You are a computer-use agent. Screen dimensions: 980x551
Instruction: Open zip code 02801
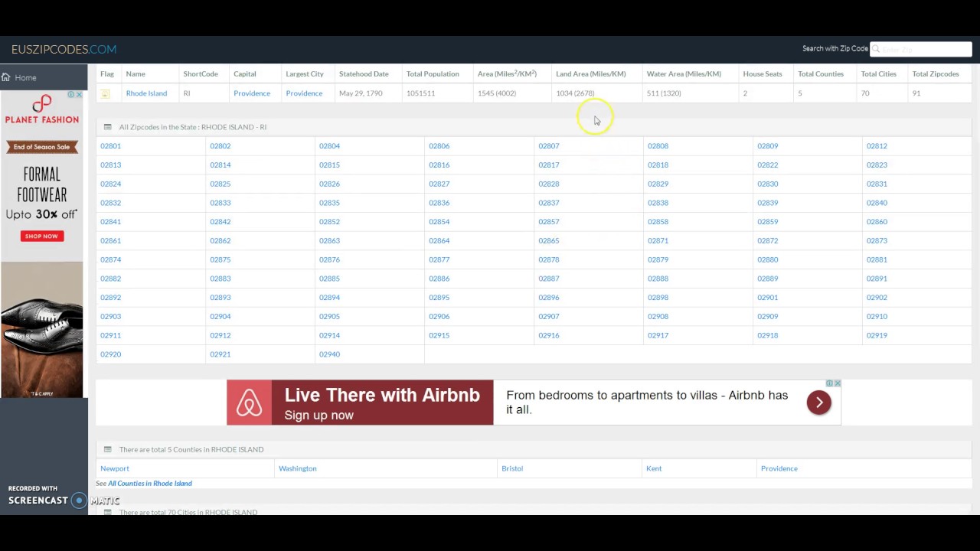pos(110,146)
